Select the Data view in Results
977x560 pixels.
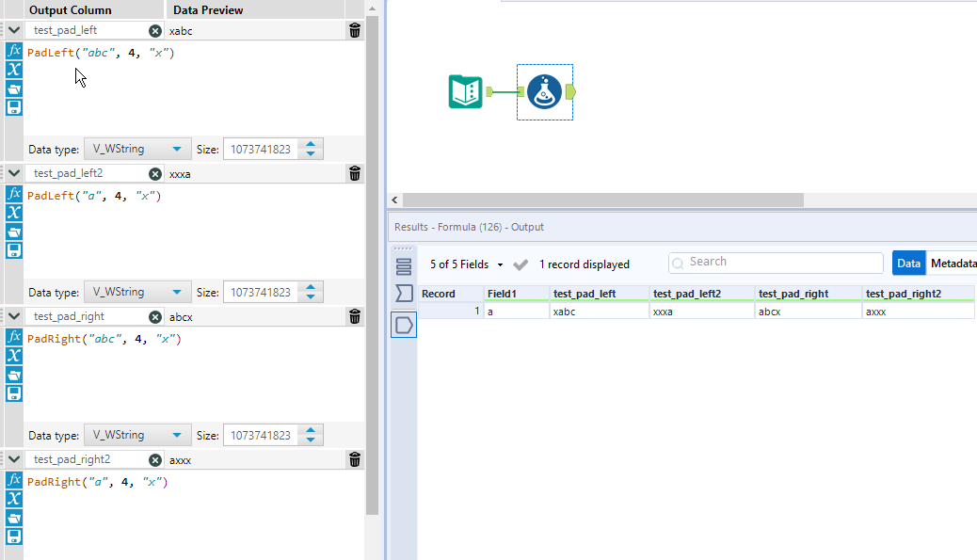[x=908, y=263]
